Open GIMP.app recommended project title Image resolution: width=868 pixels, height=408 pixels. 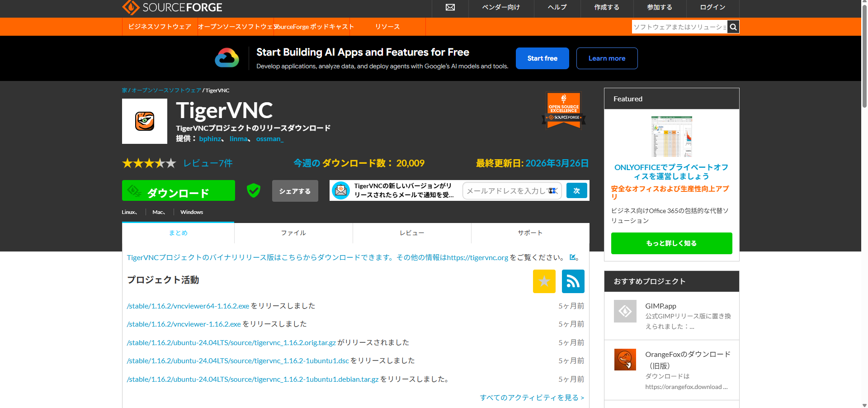(x=660, y=306)
